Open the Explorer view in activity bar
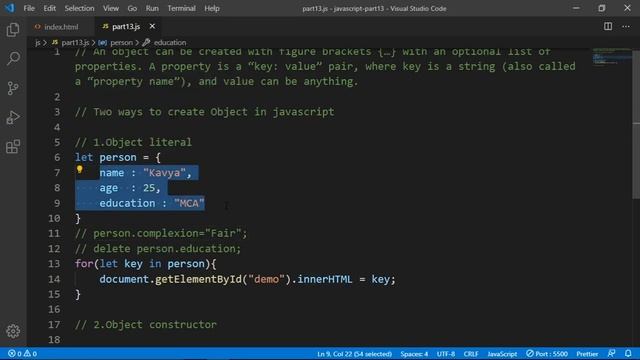The height and width of the screenshot is (360, 640). (x=13, y=30)
